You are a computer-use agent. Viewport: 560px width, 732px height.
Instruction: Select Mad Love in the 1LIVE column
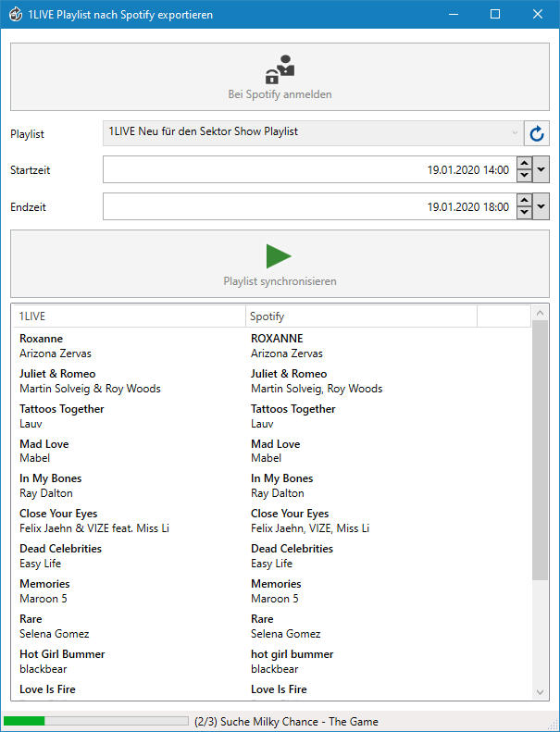[44, 444]
